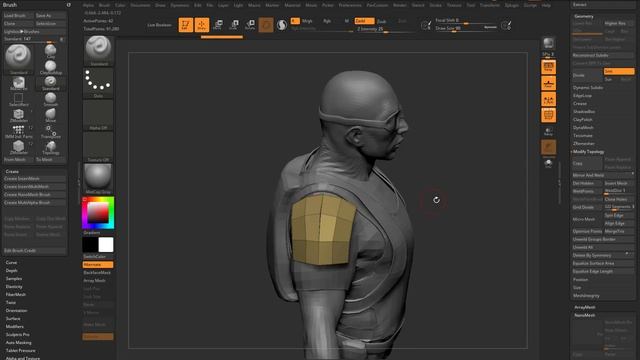Toggle the Zadd button
Screen dimensions: 640x360
click(364, 21)
